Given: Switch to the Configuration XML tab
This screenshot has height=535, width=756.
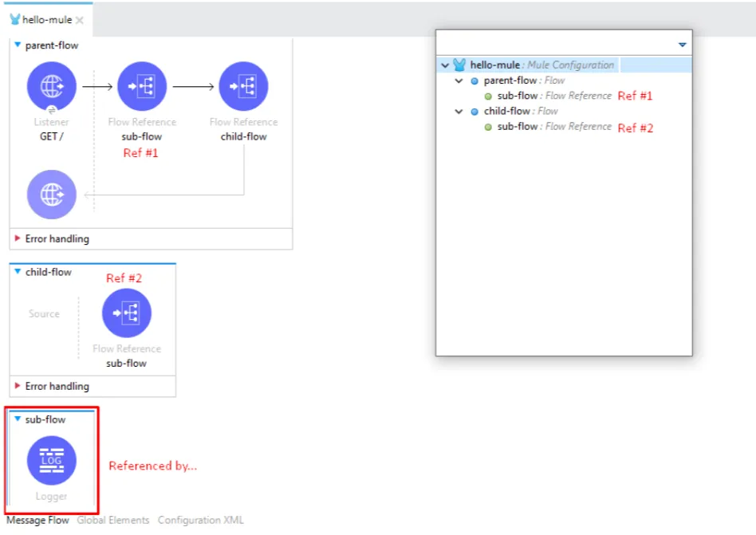Looking at the screenshot, I should pos(201,521).
